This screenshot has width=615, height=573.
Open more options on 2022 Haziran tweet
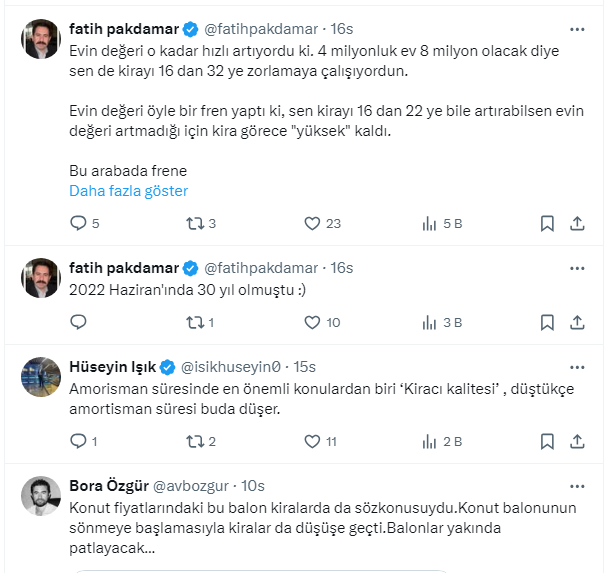pos(577,268)
